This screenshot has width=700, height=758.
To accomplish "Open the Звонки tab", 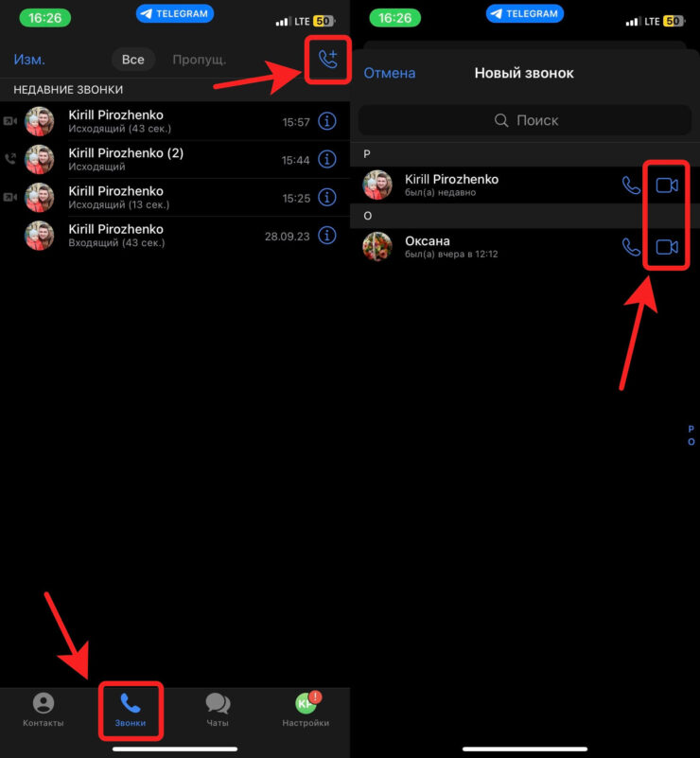I will pos(131,711).
